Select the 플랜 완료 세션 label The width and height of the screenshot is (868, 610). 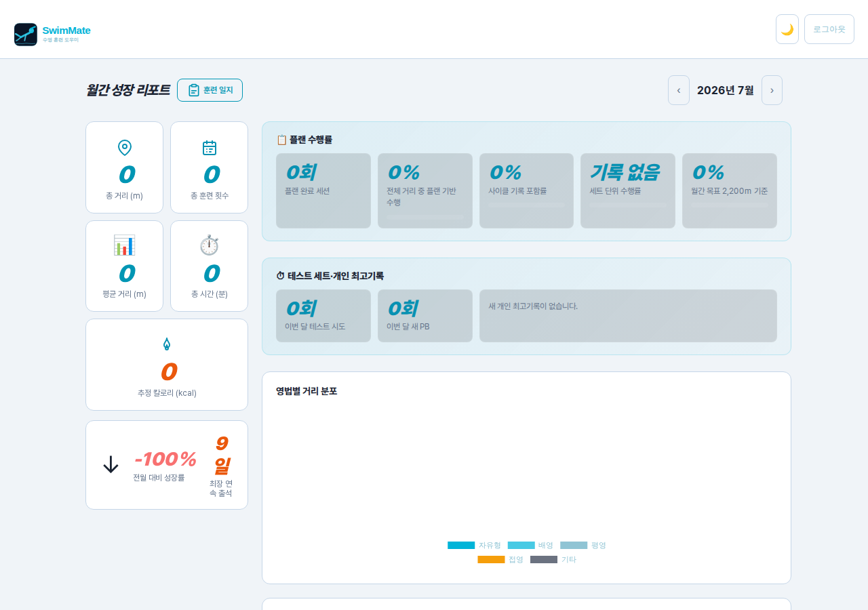tap(307, 191)
